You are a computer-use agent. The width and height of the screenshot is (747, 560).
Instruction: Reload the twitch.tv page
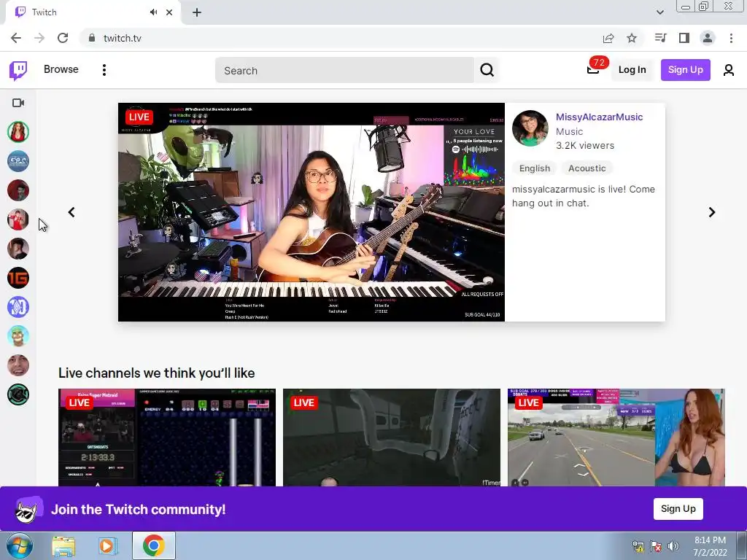(63, 38)
